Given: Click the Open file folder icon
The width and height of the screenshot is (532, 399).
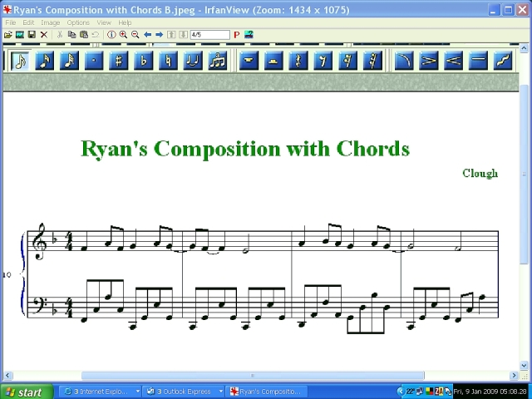Looking at the screenshot, I should pyautogui.click(x=7, y=35).
